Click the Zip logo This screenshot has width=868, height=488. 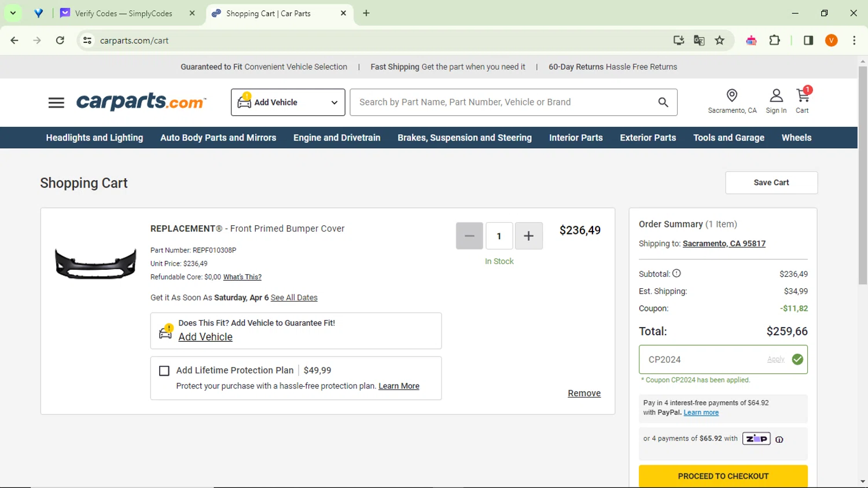coord(756,439)
